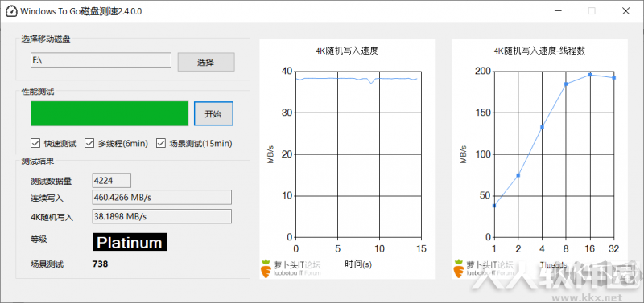Click the green test progress bar
644x303 pixels.
pos(109,113)
